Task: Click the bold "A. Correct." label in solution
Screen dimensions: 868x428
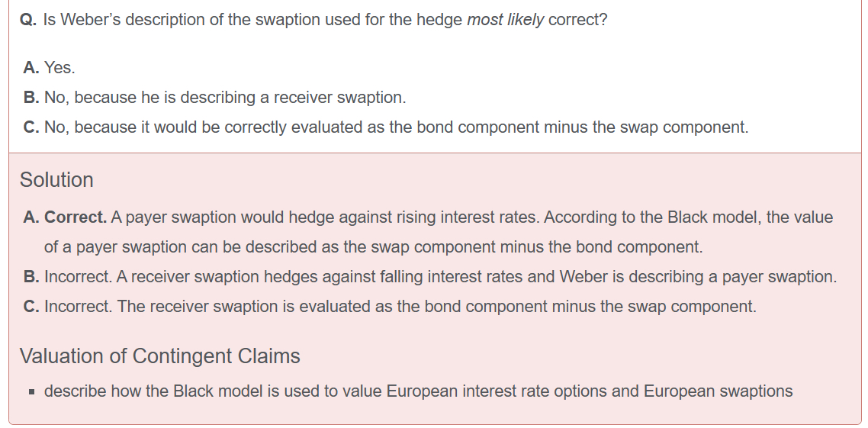Action: tap(65, 217)
